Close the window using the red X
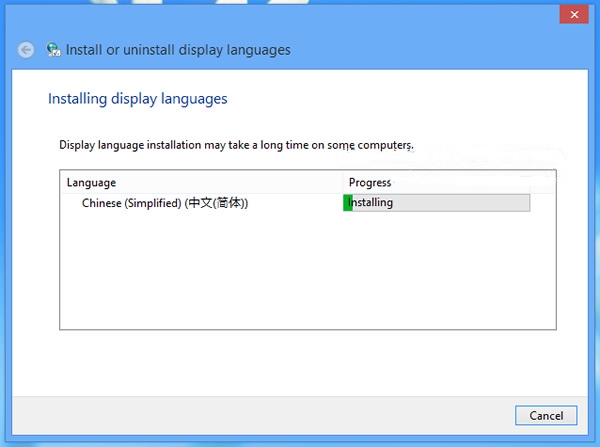Viewport: 600px width, 447px height. pyautogui.click(x=571, y=14)
